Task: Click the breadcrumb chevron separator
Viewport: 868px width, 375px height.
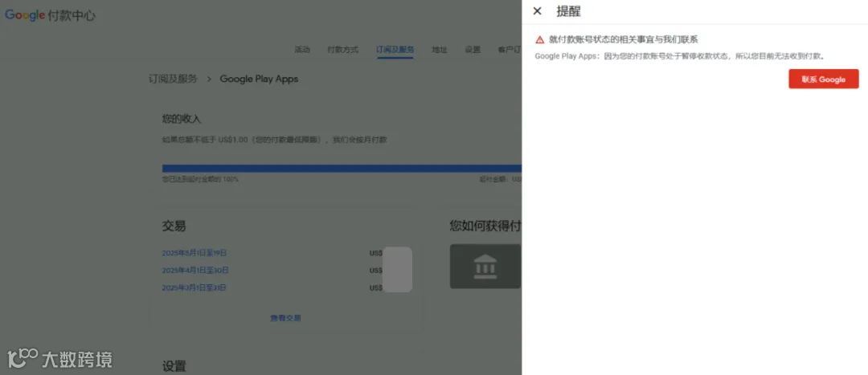Action: click(x=209, y=79)
